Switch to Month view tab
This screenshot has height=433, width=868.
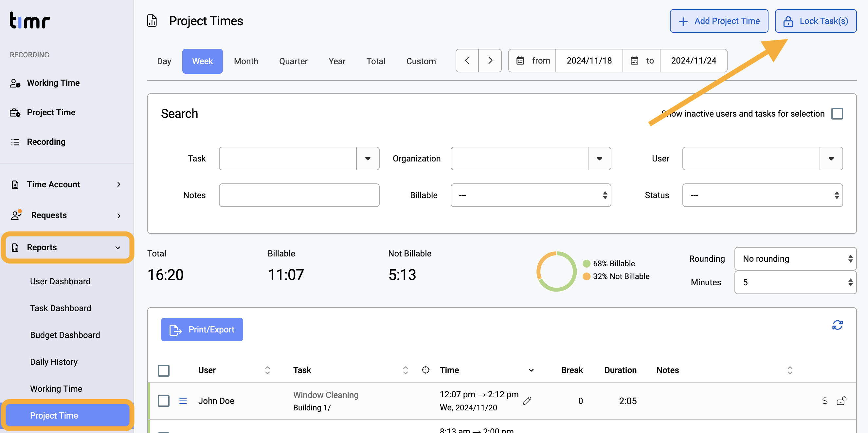tap(246, 61)
